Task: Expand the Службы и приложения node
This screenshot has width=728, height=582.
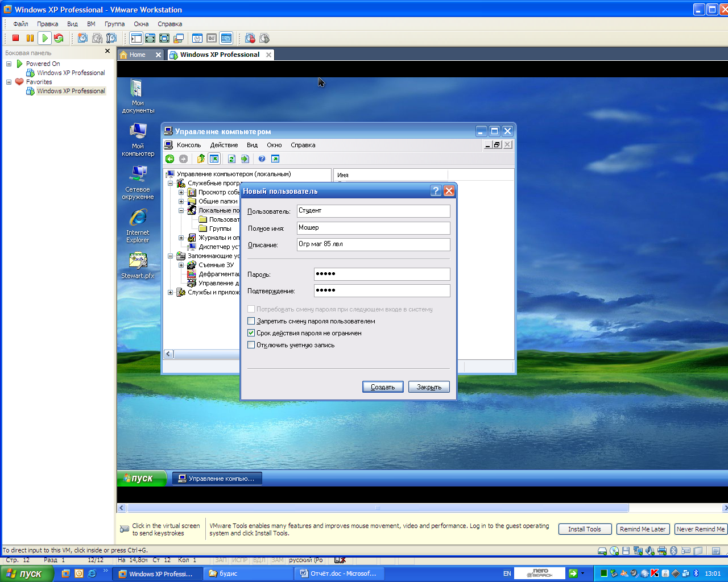Action: pos(170,292)
